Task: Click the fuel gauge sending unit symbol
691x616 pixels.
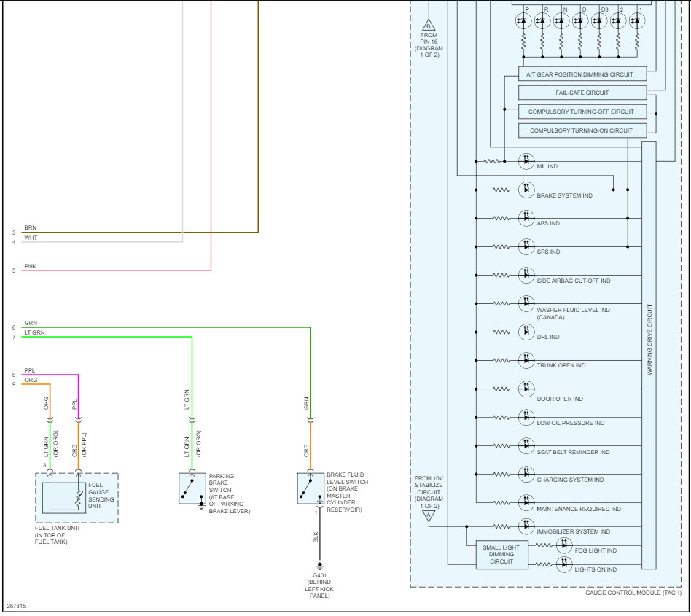Action: (64, 498)
